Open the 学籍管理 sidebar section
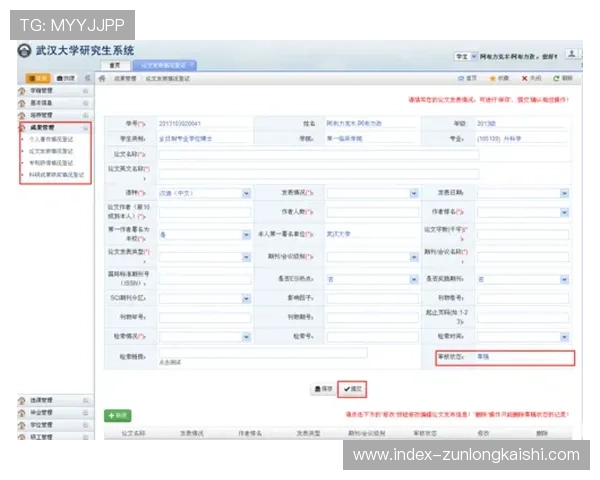 41,91
